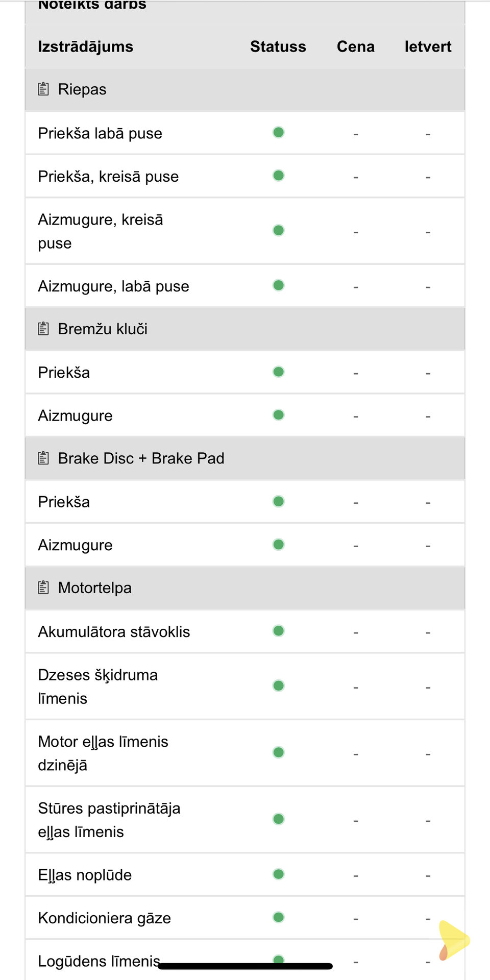Click the green status dot for Akumulātora stāvoklis
The image size is (490, 980).
(x=278, y=631)
